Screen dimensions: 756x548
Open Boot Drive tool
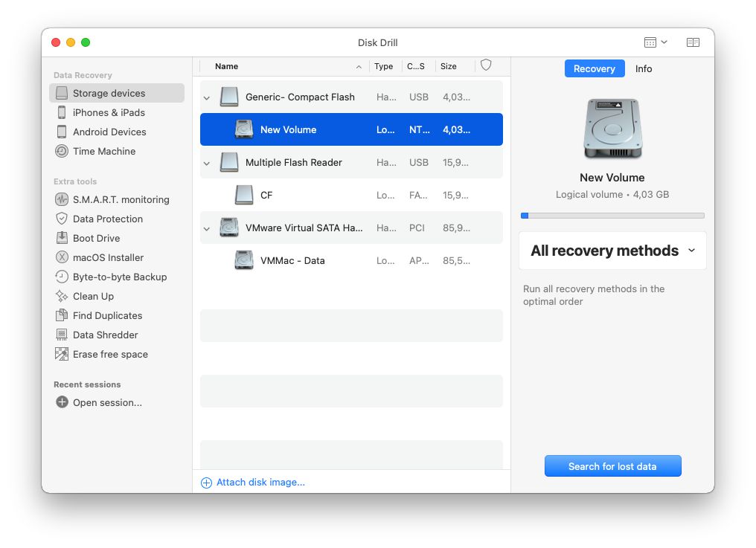(96, 238)
